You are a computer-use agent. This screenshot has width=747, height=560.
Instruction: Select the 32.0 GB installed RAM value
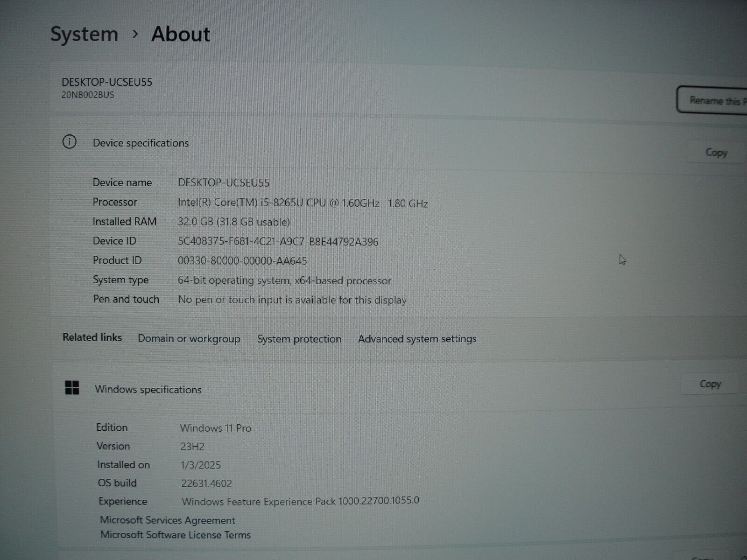234,222
